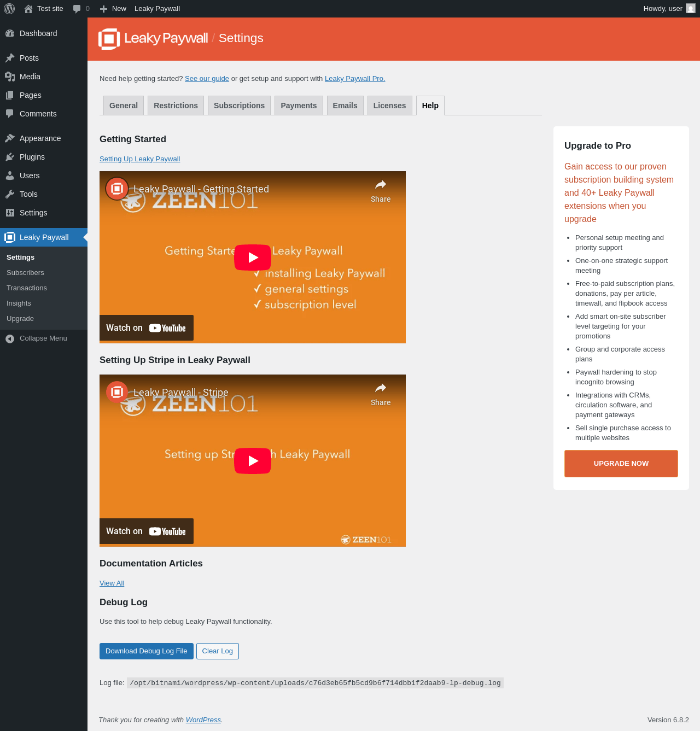This screenshot has height=731, width=700.
Task: Click the Settings sliders icon in sidebar
Action: (x=10, y=213)
